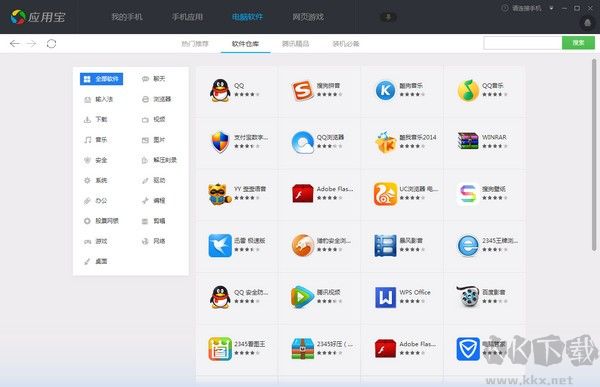Viewport: 600px width, 387px height.
Task: Filter by 游戏 category
Action: point(95,241)
